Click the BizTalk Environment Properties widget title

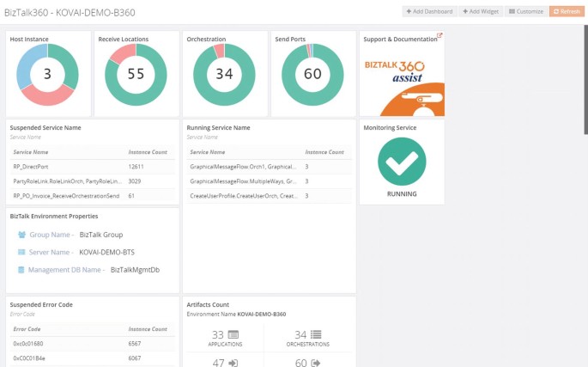[x=54, y=217]
